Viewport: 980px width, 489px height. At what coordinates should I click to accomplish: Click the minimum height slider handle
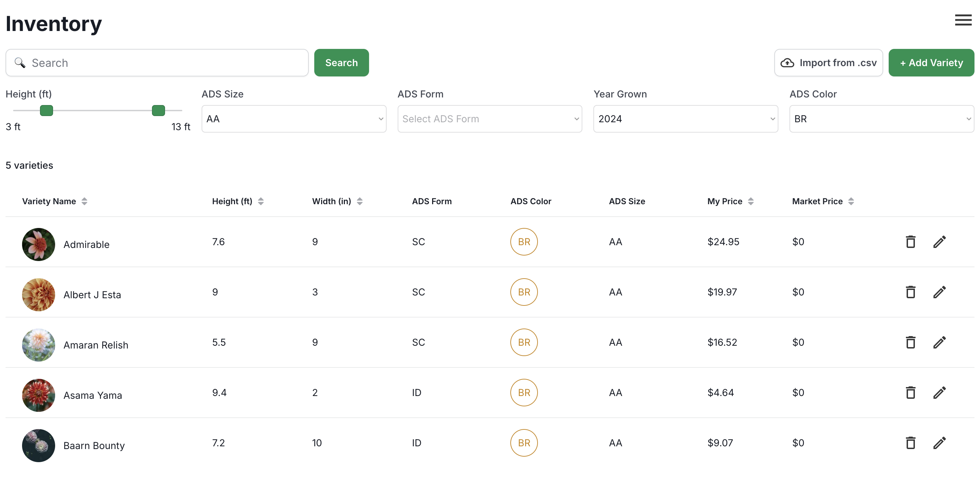pyautogui.click(x=47, y=111)
